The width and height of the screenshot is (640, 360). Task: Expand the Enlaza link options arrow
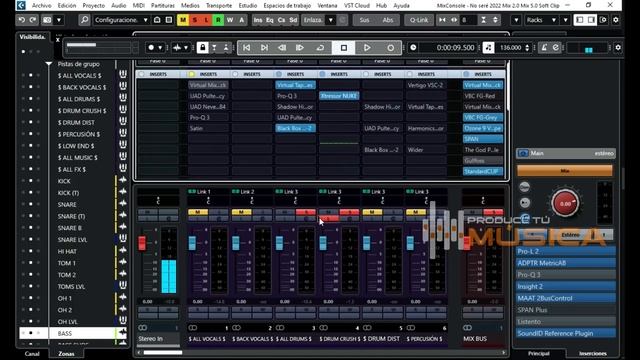tap(331, 20)
